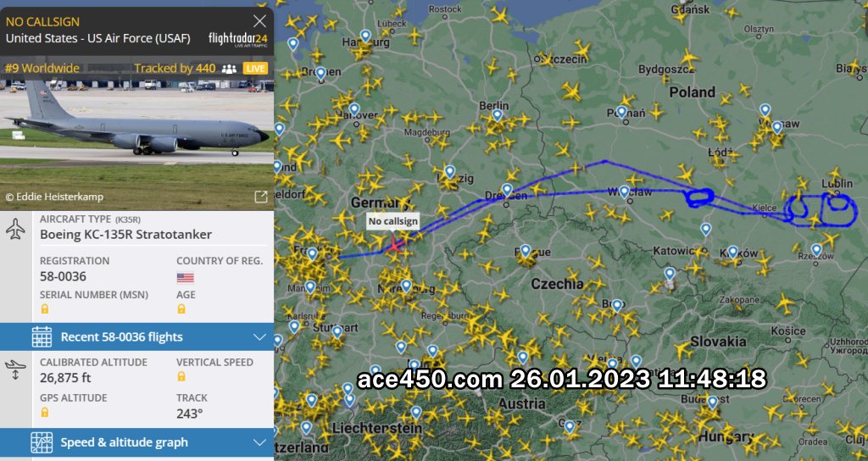868x461 pixels.
Task: Select the red tracked KC-135R aircraft icon
Action: pyautogui.click(x=393, y=243)
